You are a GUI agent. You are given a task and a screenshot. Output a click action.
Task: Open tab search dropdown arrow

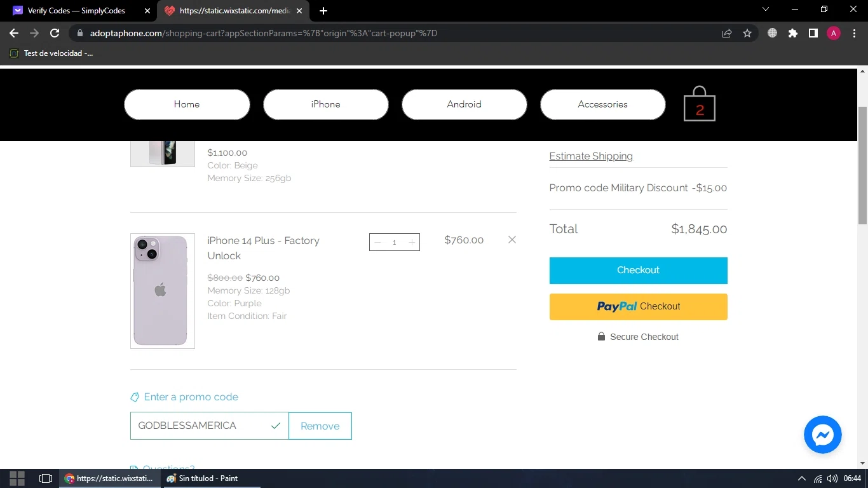click(x=766, y=10)
